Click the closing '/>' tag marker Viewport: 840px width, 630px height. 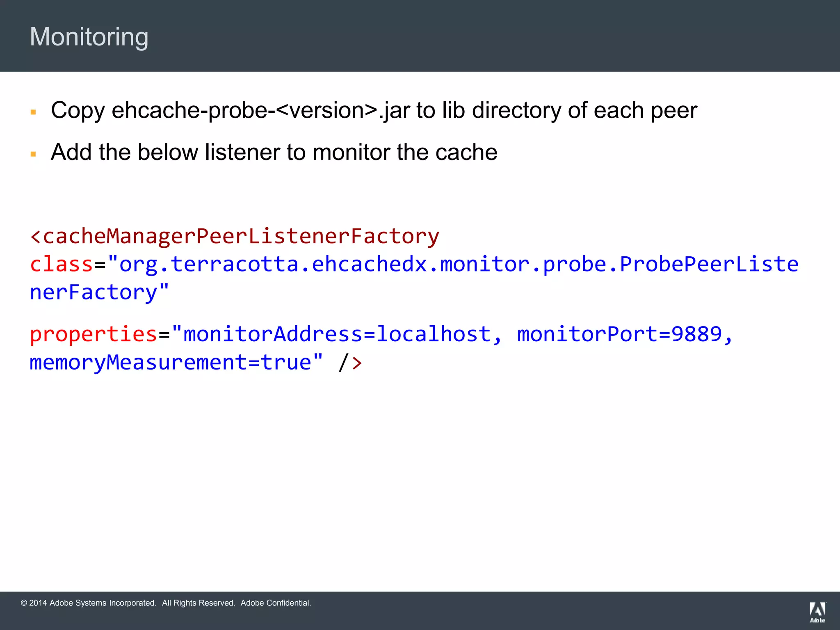(350, 363)
